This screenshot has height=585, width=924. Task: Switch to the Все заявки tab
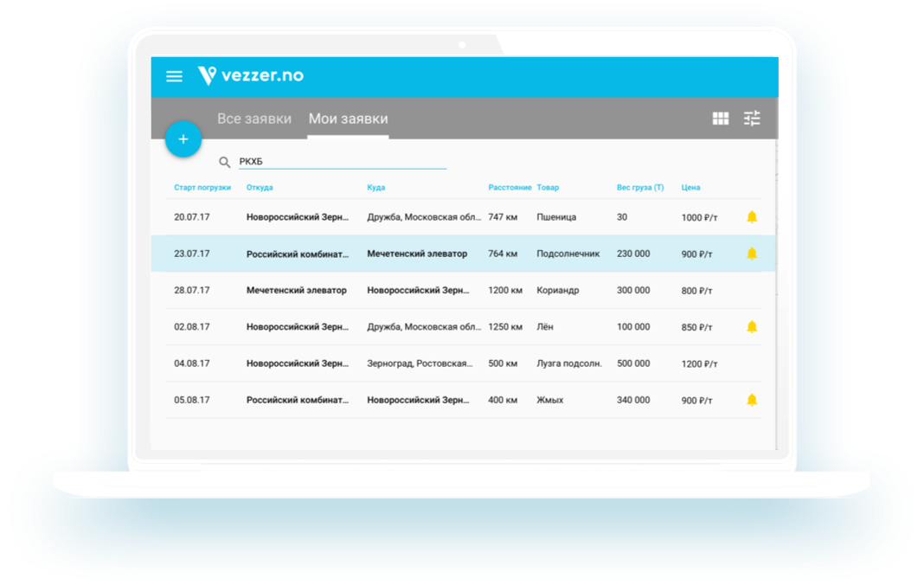tap(253, 119)
